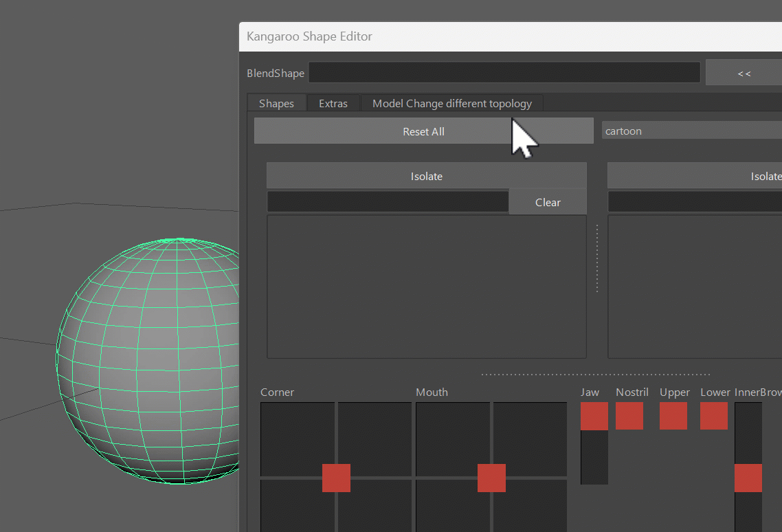782x532 pixels.
Task: Click the BlendShape label
Action: coord(276,74)
